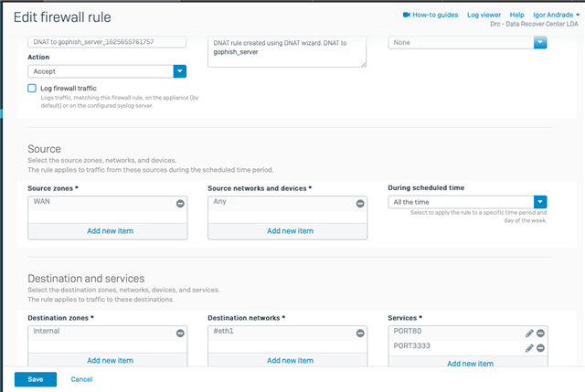Remove the PORT80 service

pyautogui.click(x=540, y=334)
